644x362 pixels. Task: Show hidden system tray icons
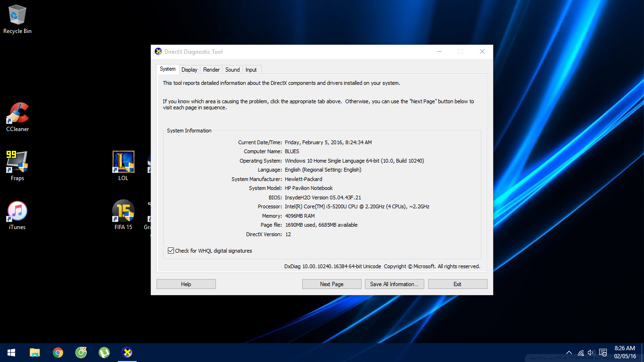569,353
